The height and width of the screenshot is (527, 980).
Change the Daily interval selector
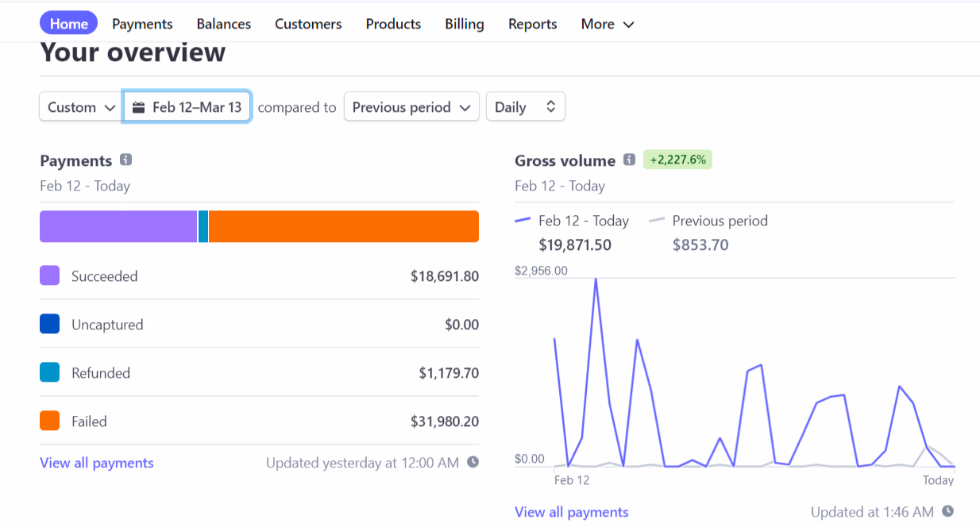point(525,107)
